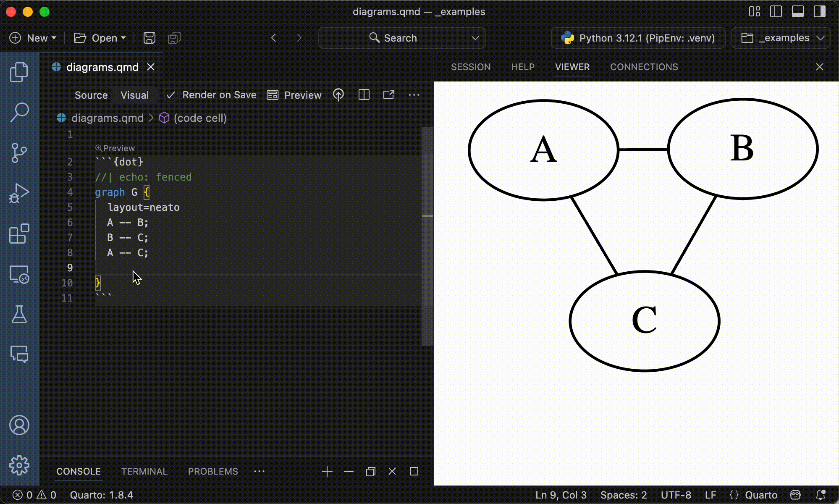
Task: Switch to the CONNECTIONS tab
Action: 644,67
